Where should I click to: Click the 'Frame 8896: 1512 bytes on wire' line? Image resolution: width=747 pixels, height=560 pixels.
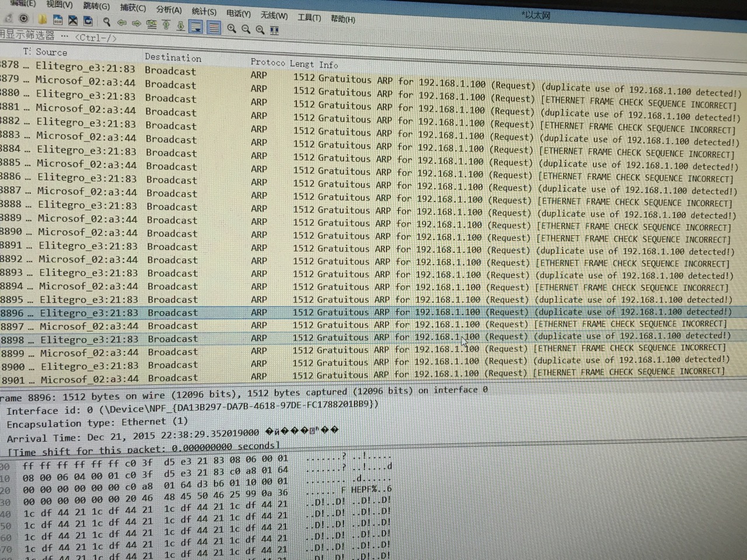click(244, 393)
